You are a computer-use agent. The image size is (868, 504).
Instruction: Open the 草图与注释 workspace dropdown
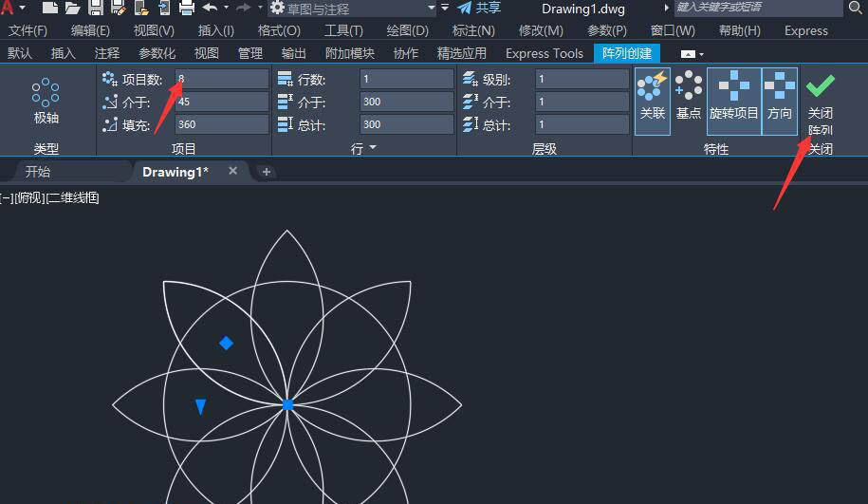pyautogui.click(x=432, y=8)
